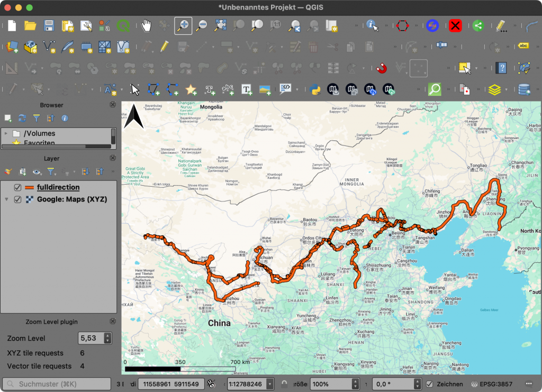Close the Layer panel
The height and width of the screenshot is (392, 542).
click(113, 158)
